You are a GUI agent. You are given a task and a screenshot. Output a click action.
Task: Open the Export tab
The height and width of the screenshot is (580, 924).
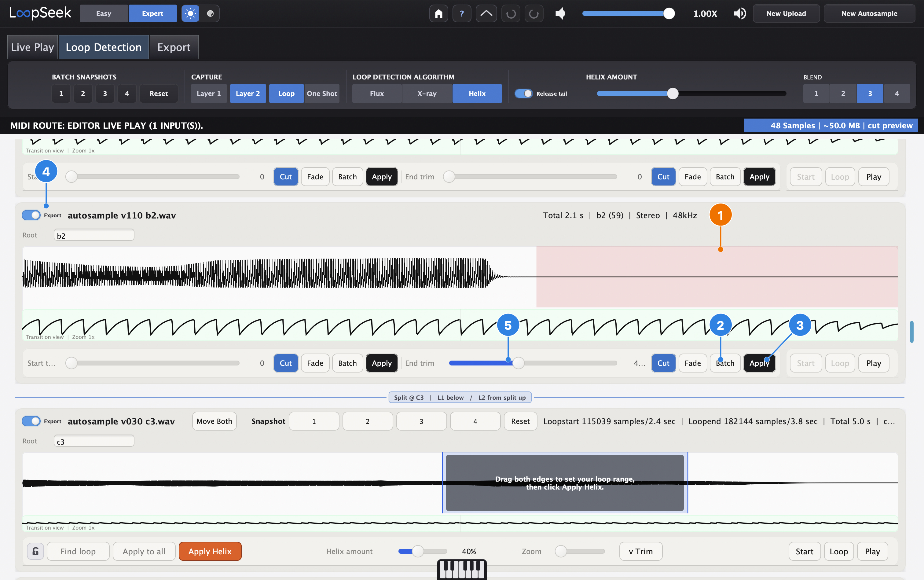174,47
